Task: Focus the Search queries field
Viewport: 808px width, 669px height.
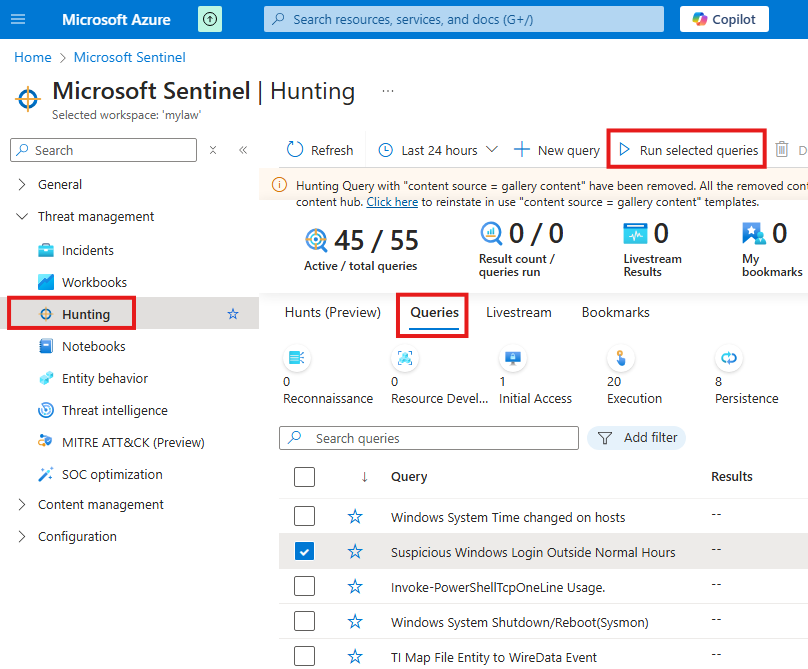Action: pyautogui.click(x=429, y=438)
